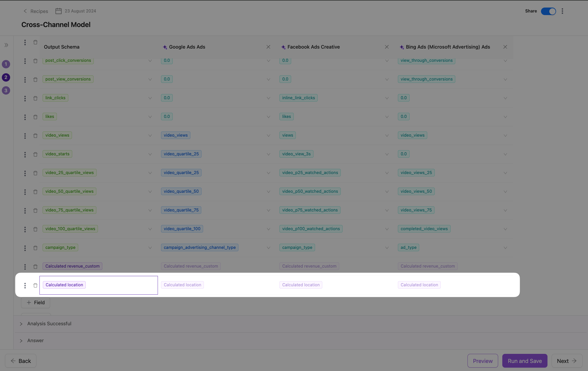Click the Bing Calculated revenue_custom tag
The width and height of the screenshot is (588, 371).
[427, 266]
